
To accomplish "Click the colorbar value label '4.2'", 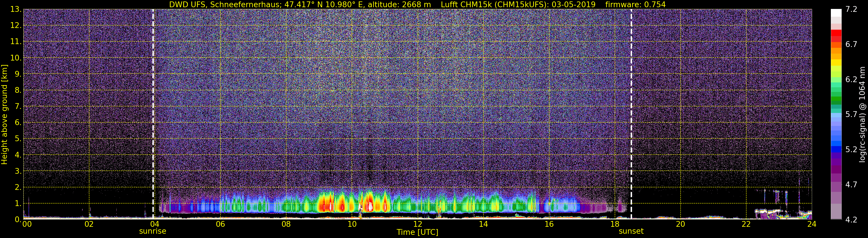I will coord(851,220).
